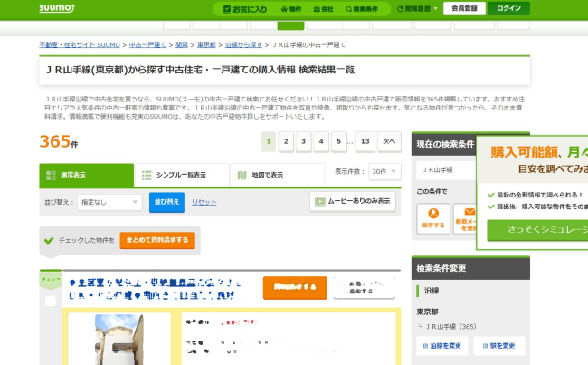Open 会社 in the header
The width and height of the screenshot is (588, 365).
click(324, 9)
